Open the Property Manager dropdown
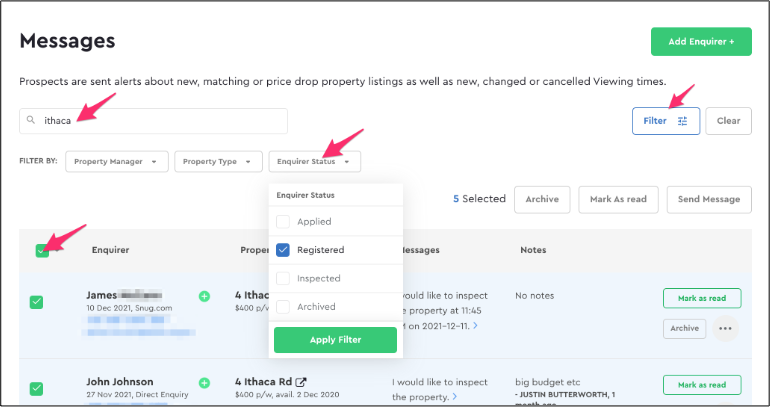Image resolution: width=770 pixels, height=407 pixels. [117, 162]
